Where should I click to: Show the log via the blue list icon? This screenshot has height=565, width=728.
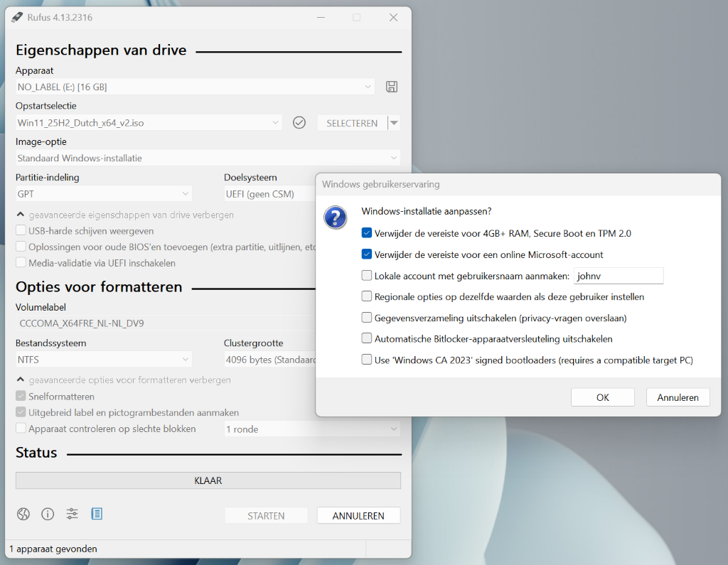point(97,514)
